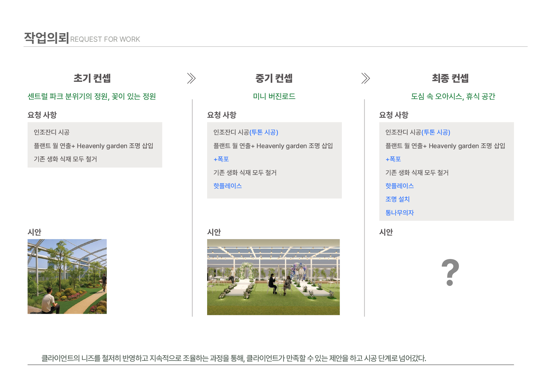555x392 pixels.
Task: Click the 초기 컨셉 heading
Action: point(92,78)
